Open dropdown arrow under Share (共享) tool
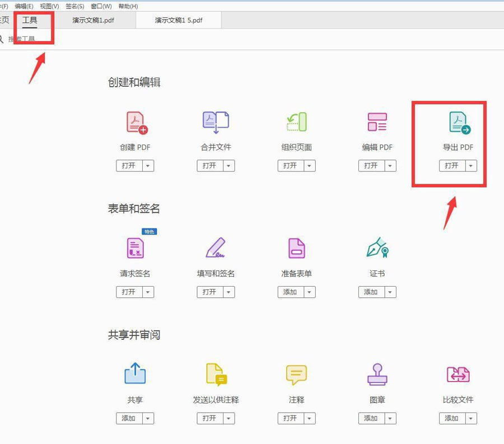Screen dimensions: 504x444 click(x=148, y=419)
